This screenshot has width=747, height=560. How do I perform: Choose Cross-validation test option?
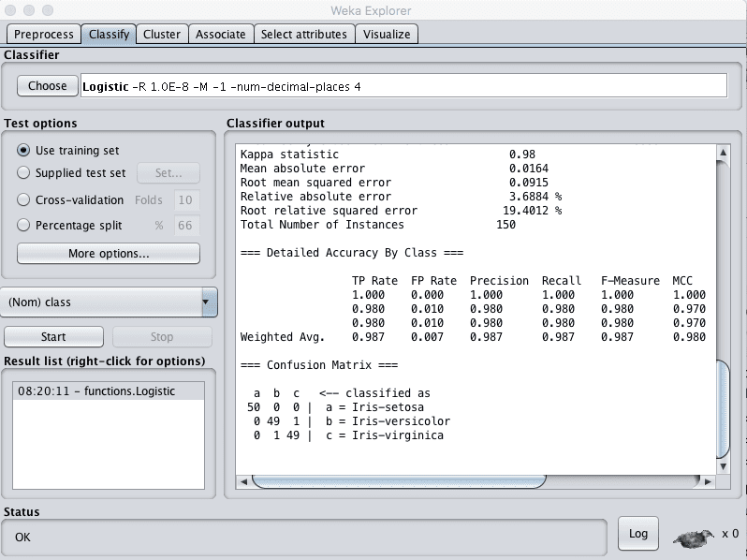pos(22,199)
